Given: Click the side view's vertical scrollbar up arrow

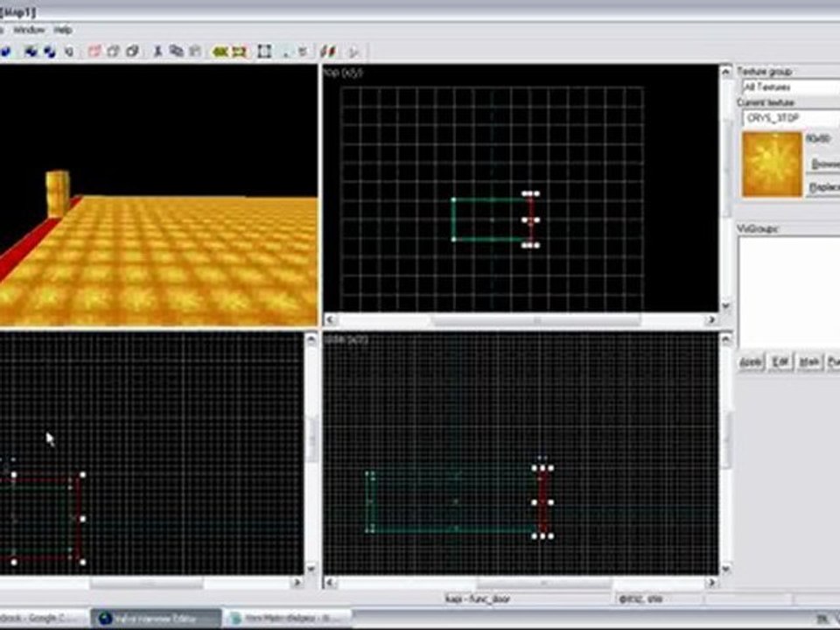Looking at the screenshot, I should click(726, 339).
